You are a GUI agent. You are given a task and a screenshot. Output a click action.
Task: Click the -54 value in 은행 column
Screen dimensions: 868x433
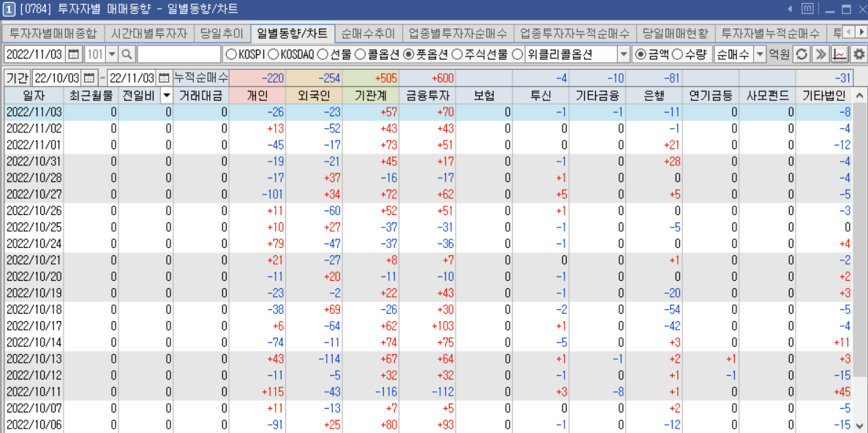[x=671, y=309]
